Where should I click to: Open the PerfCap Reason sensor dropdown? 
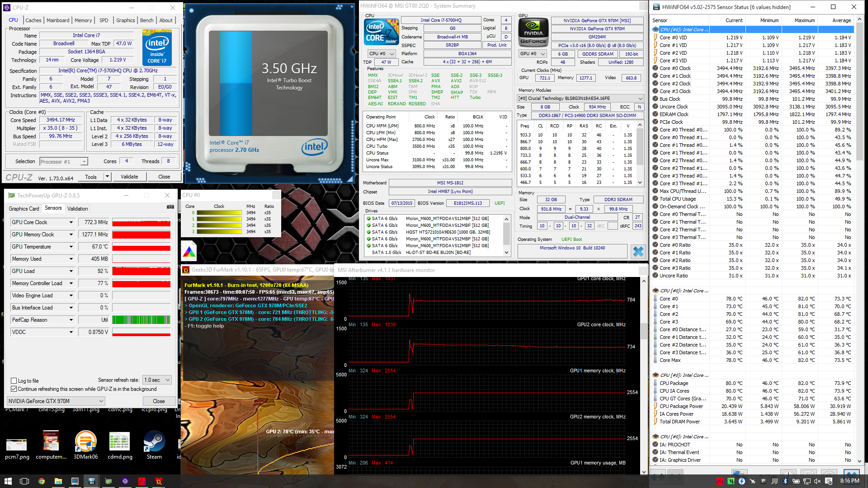coord(71,320)
